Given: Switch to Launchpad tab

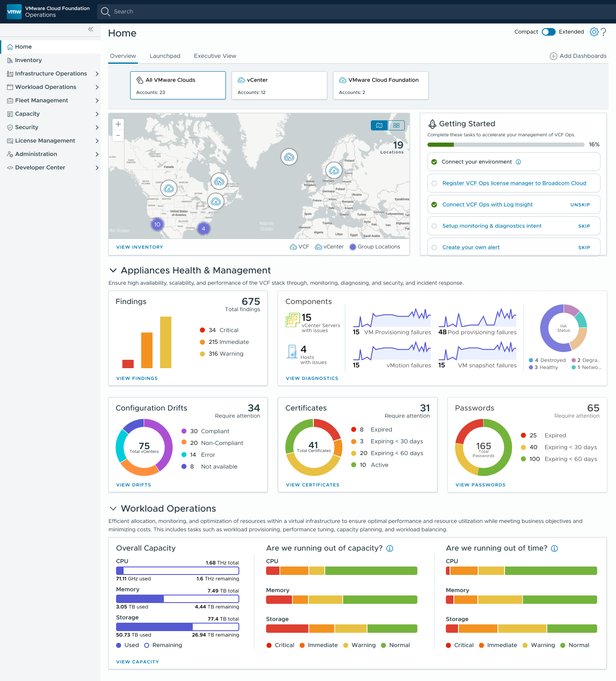Looking at the screenshot, I should pos(165,56).
